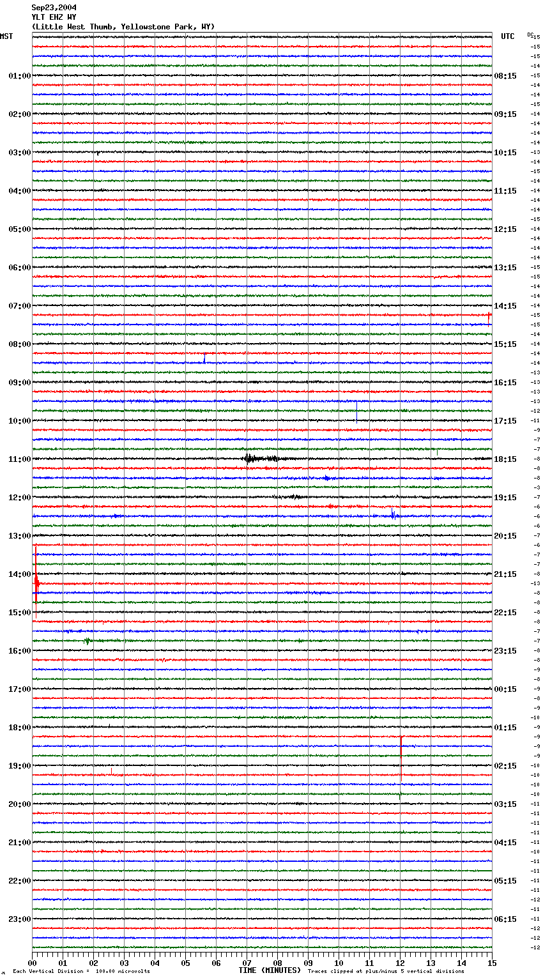
Task: Select the 04:00 MST time label
Action: 20,191
